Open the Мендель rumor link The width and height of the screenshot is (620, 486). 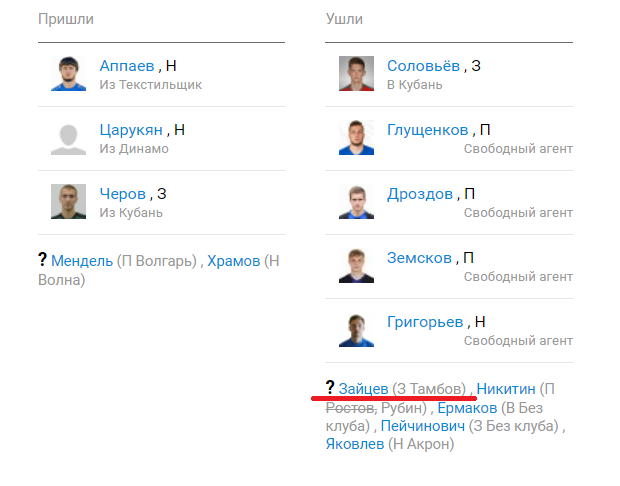pos(82,261)
